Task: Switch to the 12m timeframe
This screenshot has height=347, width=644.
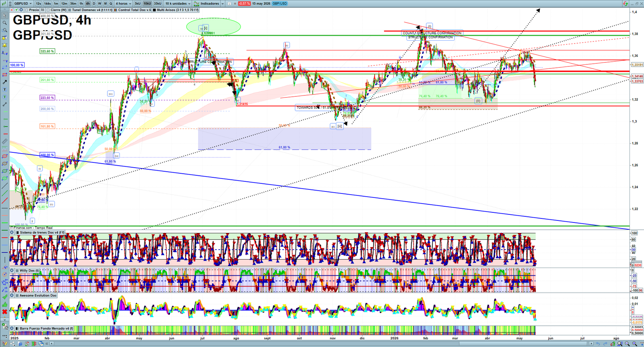Action: pyautogui.click(x=64, y=4)
